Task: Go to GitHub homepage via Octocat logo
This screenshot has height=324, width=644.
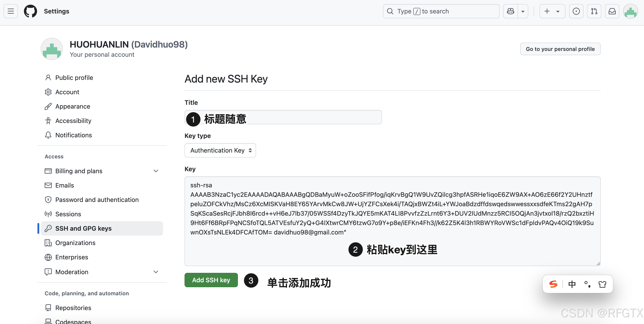Action: click(x=30, y=11)
